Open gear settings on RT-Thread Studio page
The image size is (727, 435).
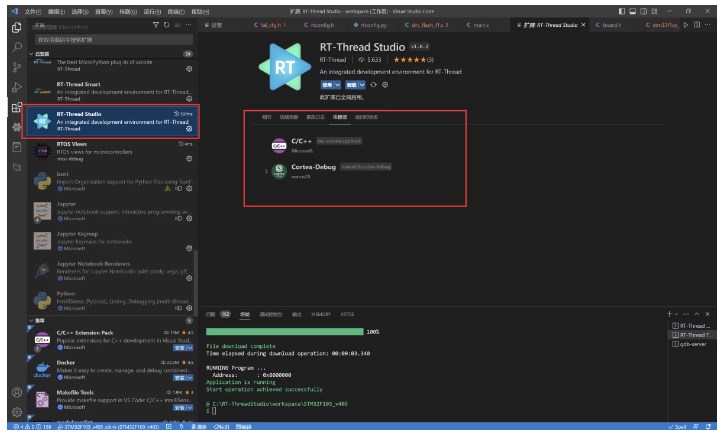coord(385,85)
